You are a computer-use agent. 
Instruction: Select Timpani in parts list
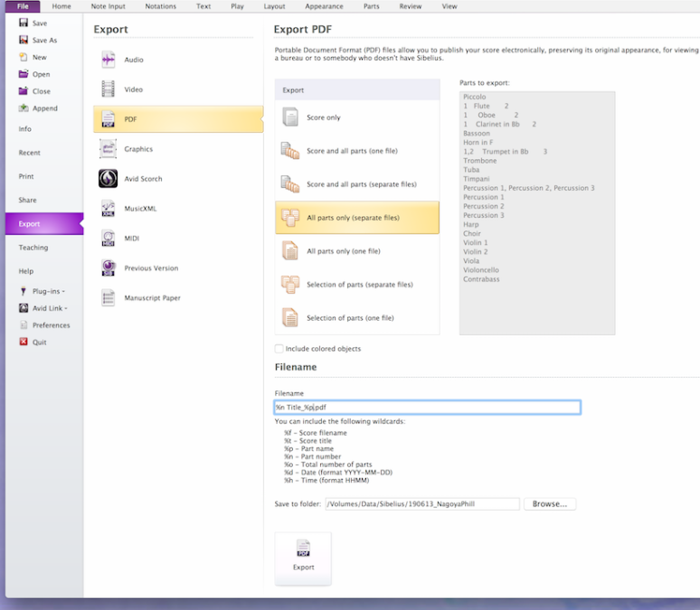click(x=477, y=179)
